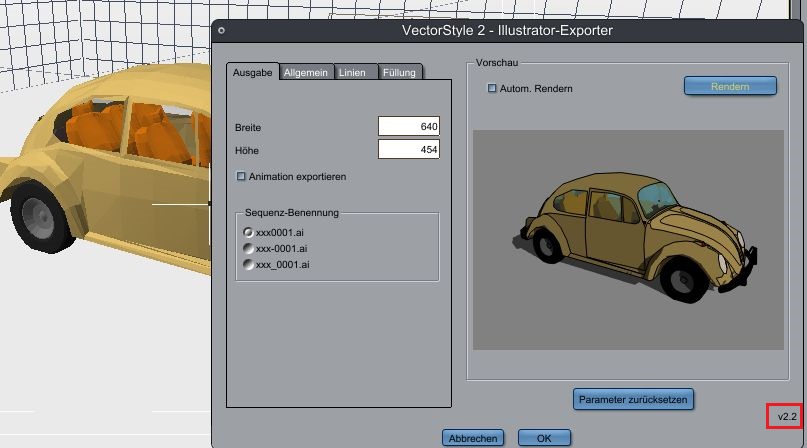Click the Breite width input field

[409, 126]
